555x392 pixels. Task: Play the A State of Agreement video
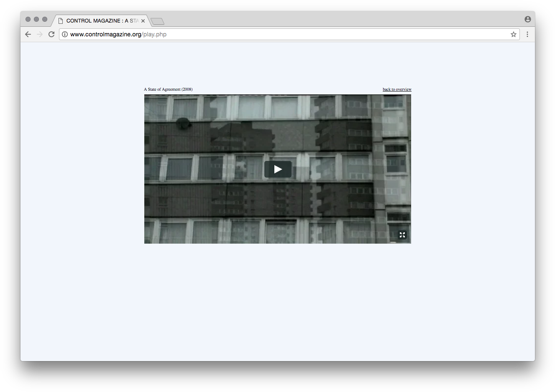coord(278,169)
